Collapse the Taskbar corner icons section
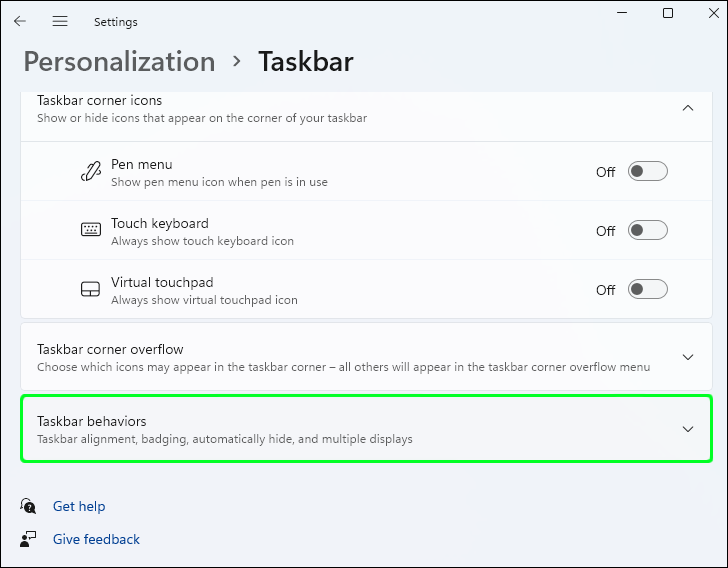Image resolution: width=728 pixels, height=568 pixels. pyautogui.click(x=688, y=108)
